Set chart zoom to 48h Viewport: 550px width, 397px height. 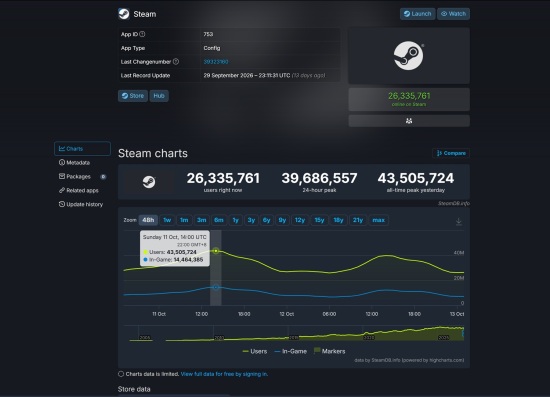click(148, 220)
